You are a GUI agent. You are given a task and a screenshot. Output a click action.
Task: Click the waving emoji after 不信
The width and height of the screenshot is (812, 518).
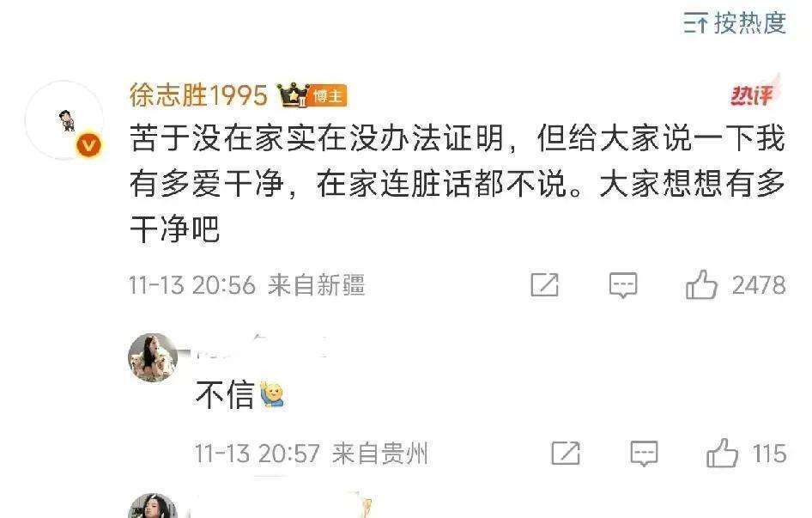click(x=272, y=394)
